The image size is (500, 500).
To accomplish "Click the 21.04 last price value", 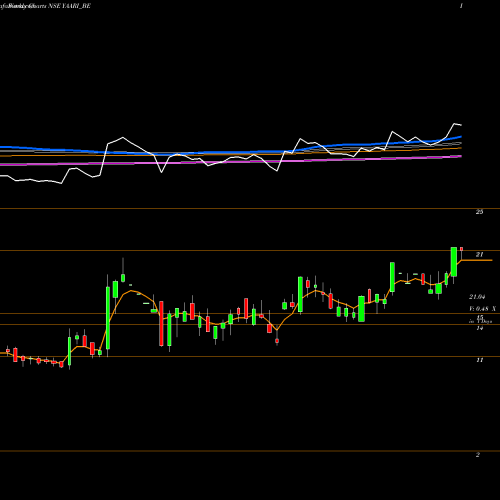I will coord(477,297).
